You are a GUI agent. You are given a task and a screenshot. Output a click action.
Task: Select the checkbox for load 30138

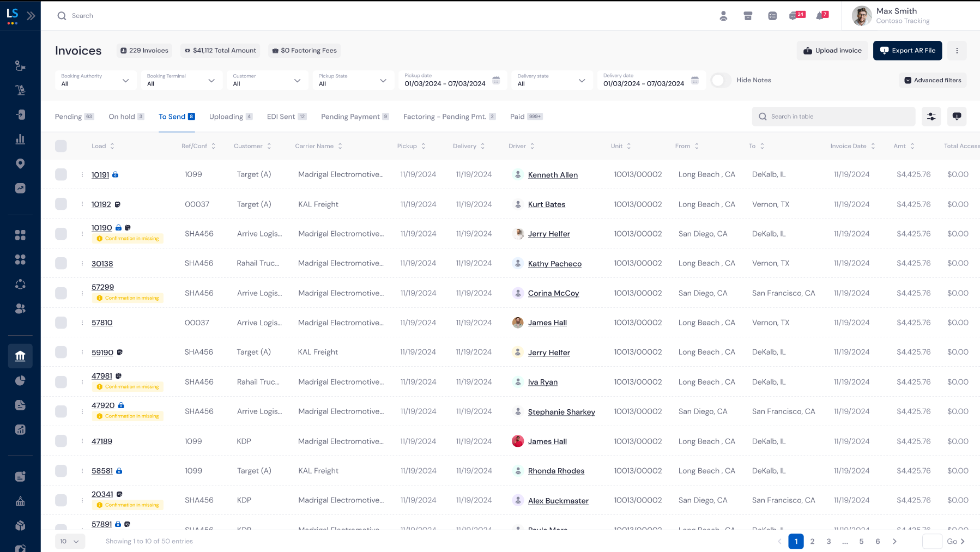click(61, 263)
